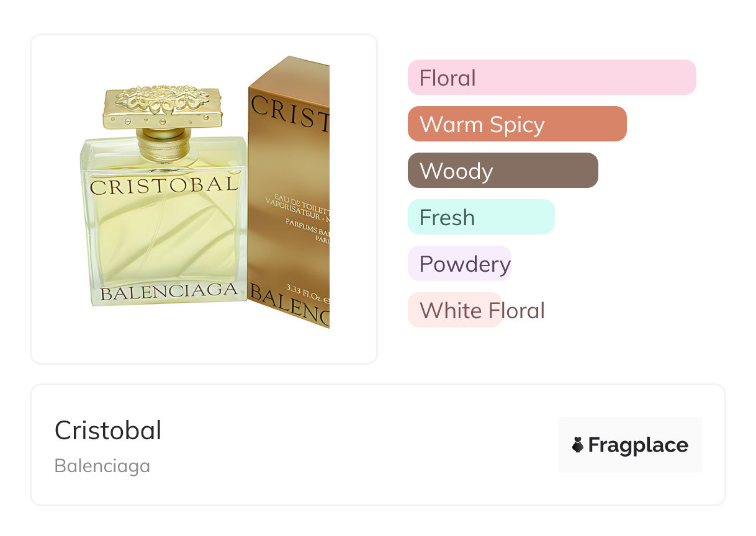Viewport: 756px width, 536px height.
Task: Click the Powdery accord bar
Action: [x=460, y=264]
